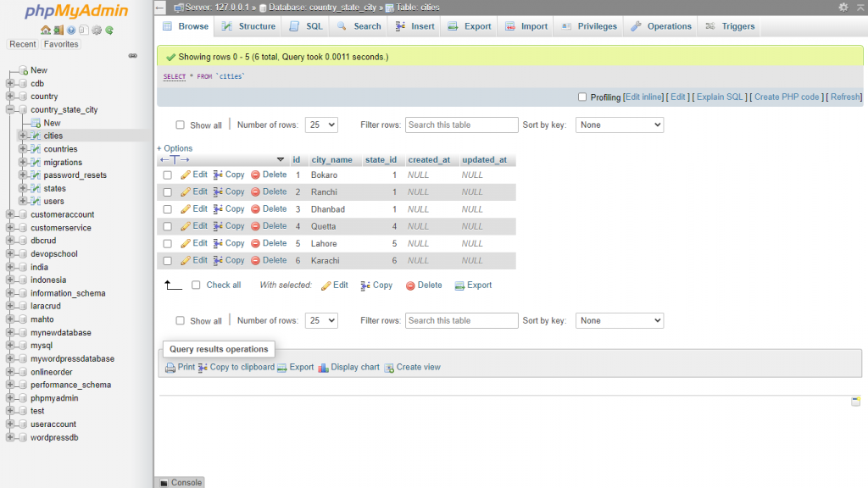The image size is (868, 488).
Task: Click the Explain SQL link
Action: 721,97
